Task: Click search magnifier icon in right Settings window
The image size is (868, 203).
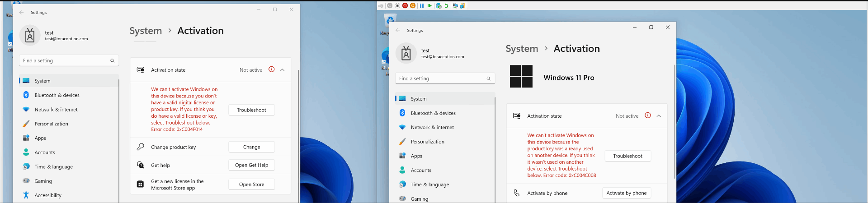Action: click(x=488, y=78)
